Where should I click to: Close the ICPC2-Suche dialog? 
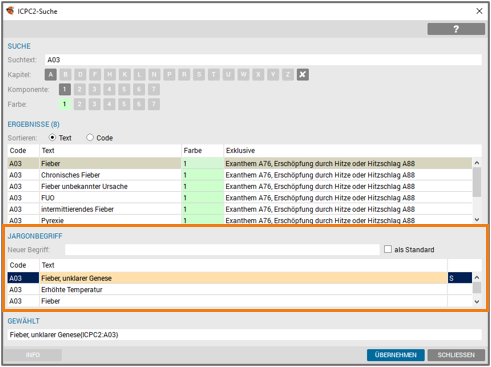point(479,11)
